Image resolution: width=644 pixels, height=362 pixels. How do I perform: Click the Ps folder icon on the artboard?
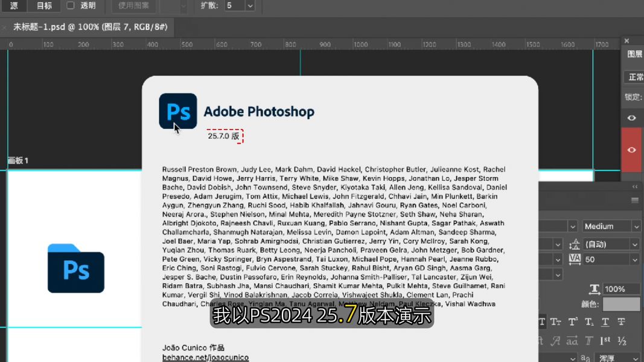76,268
